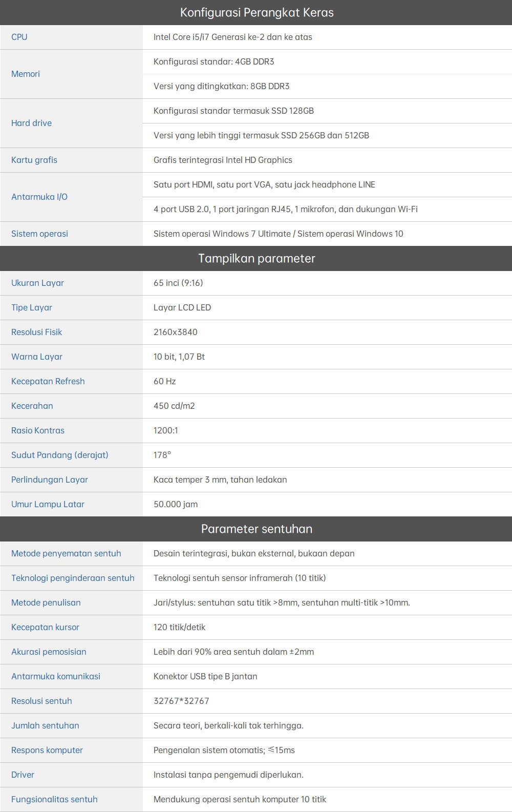
Task: Click the CPU row label
Action: coord(19,37)
